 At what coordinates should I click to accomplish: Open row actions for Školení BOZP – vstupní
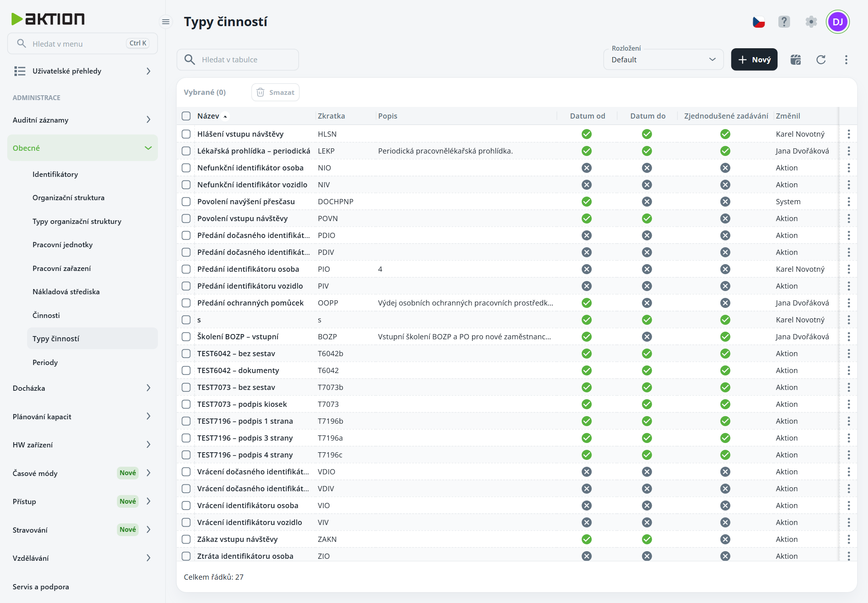click(x=849, y=336)
